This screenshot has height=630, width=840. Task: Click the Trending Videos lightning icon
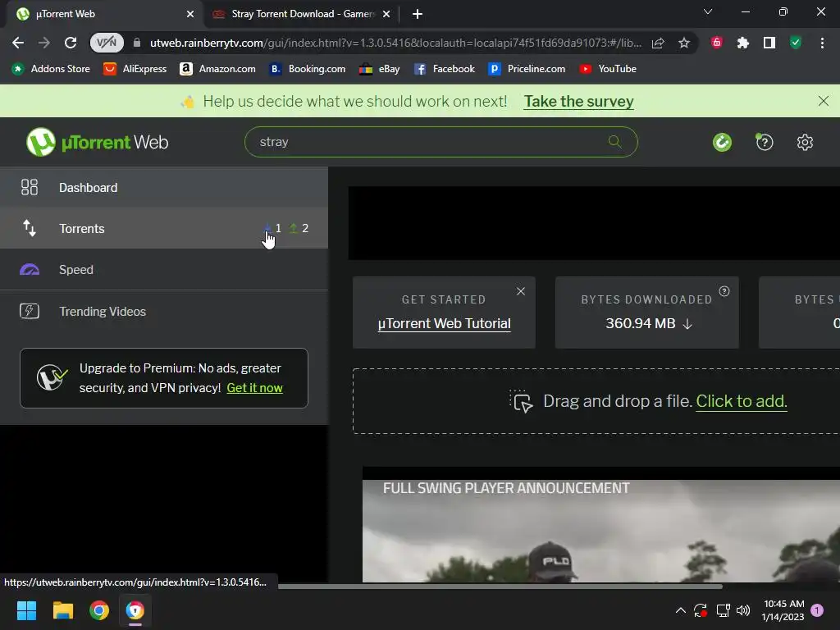(x=30, y=311)
